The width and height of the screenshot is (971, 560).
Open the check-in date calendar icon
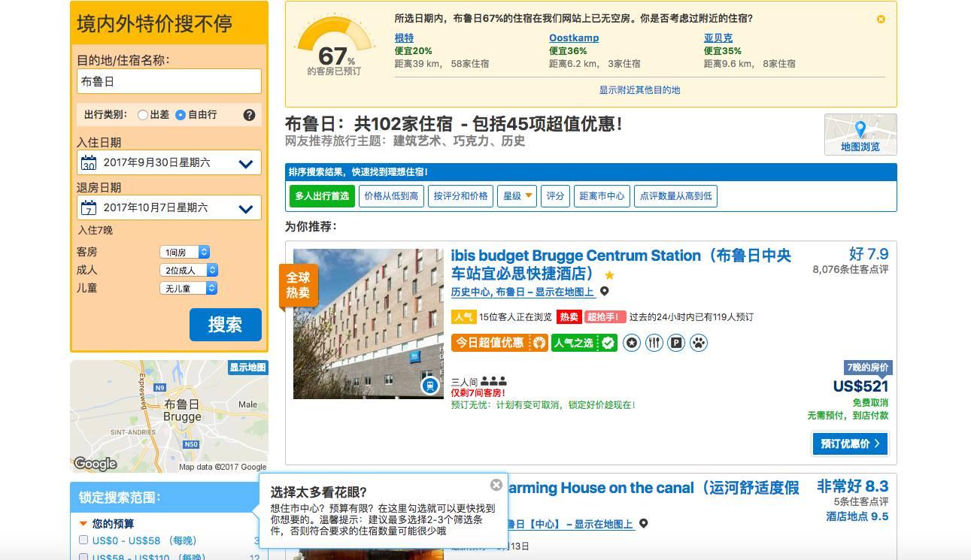(89, 162)
